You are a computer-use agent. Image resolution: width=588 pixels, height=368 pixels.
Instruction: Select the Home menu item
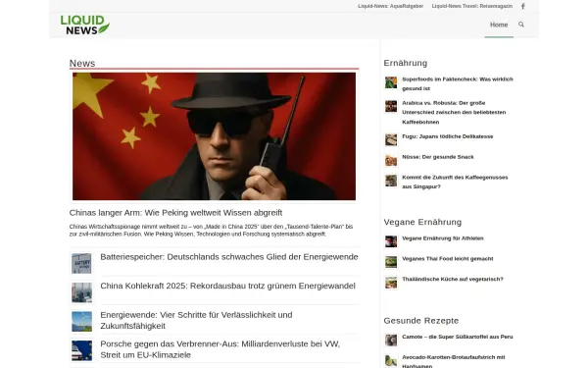click(x=499, y=25)
